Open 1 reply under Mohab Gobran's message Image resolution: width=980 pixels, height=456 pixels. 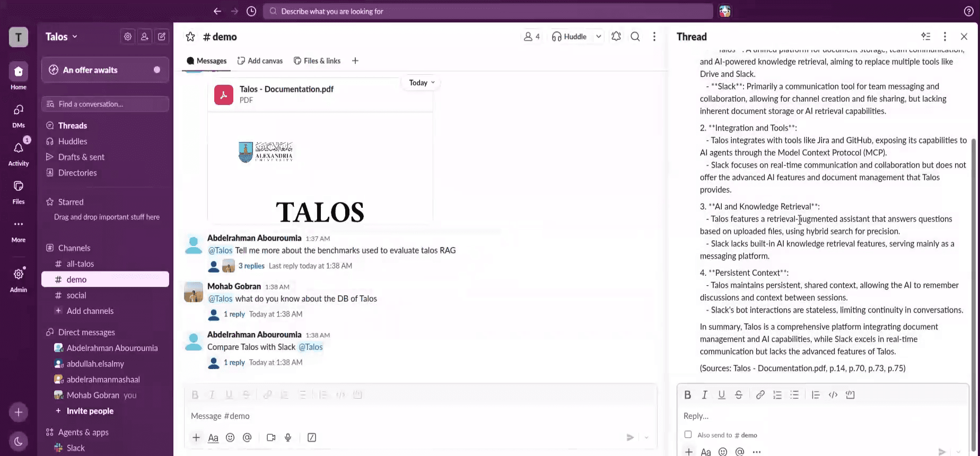234,314
